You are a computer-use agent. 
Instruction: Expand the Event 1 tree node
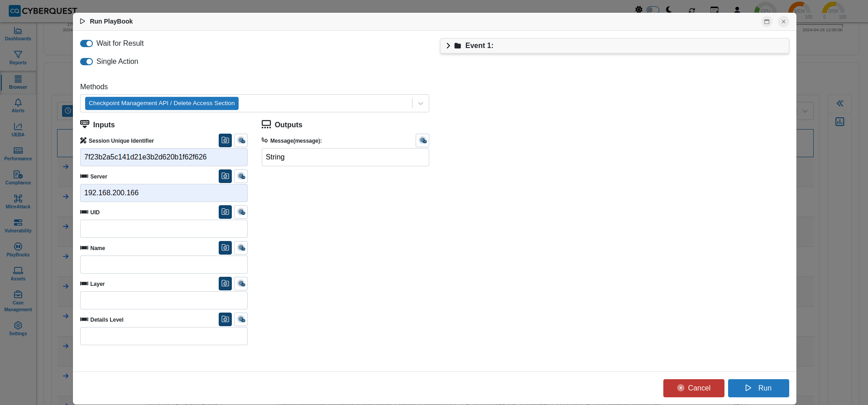(448, 46)
